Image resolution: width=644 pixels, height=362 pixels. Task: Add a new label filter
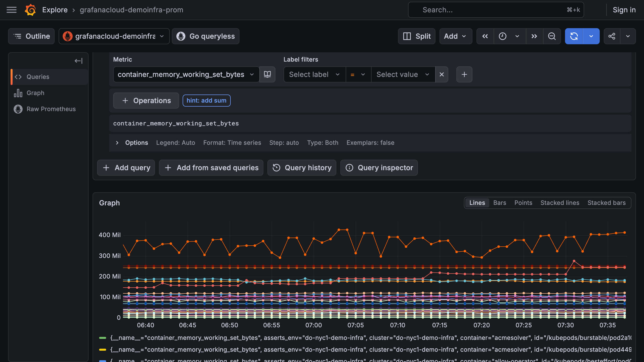[464, 74]
